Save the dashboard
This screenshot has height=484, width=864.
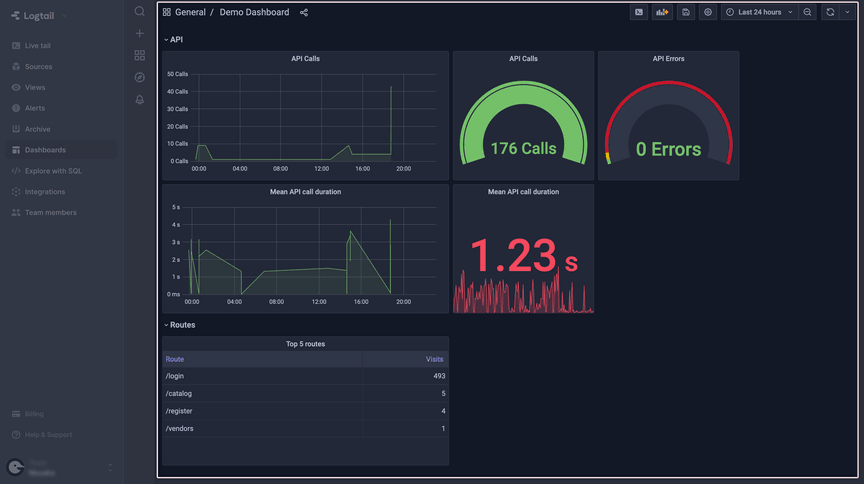[685, 12]
